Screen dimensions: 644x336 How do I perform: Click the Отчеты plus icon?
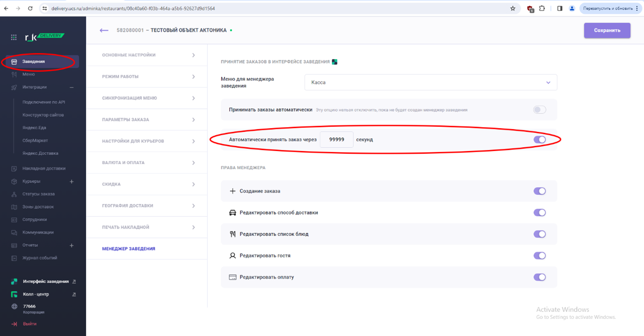pos(71,245)
